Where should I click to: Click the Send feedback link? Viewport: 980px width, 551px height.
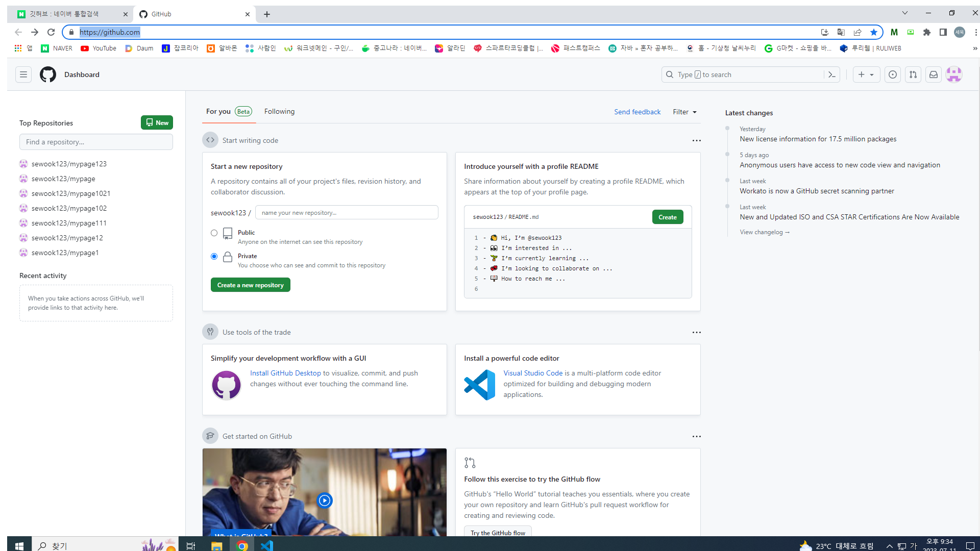pyautogui.click(x=638, y=112)
